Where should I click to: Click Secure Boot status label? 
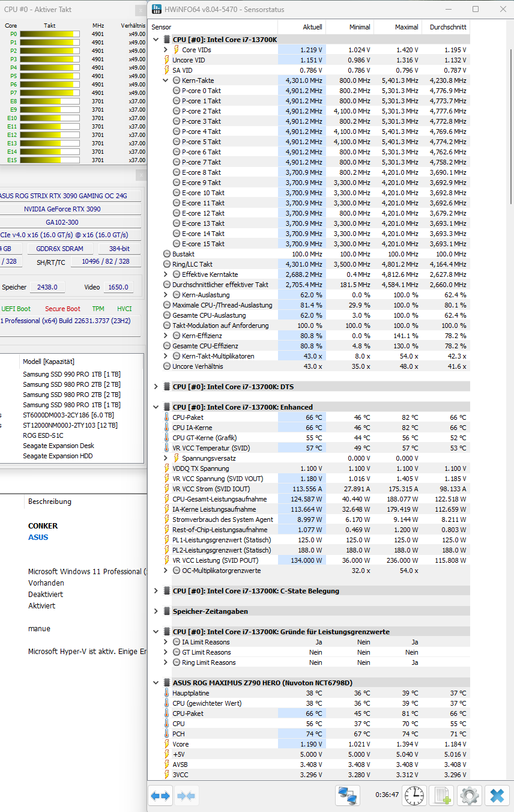[62, 309]
